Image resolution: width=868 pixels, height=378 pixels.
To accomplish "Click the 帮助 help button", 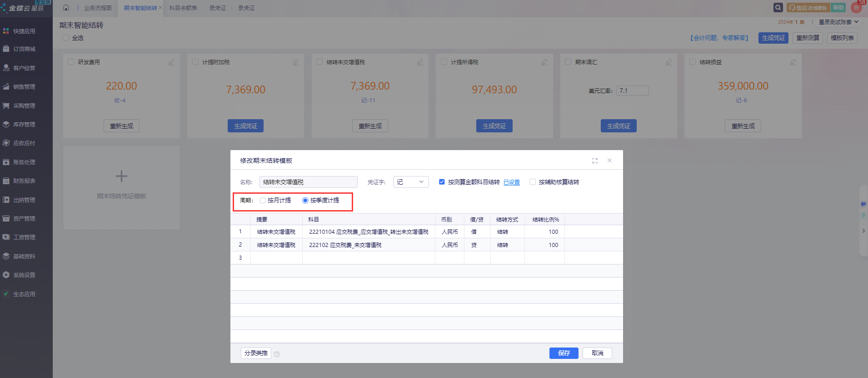I will 838,8.
